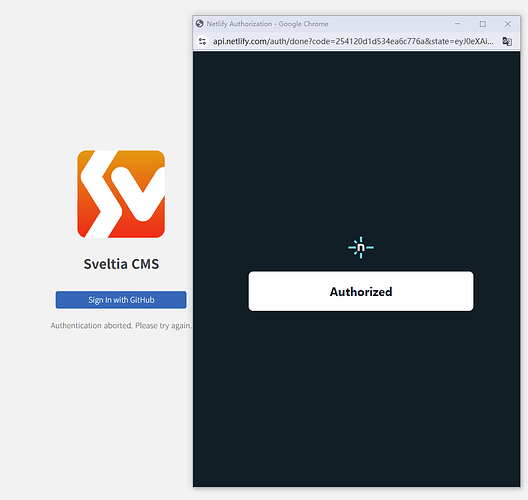
Task: Click the empty title bar space beside minimize
Action: tap(387, 24)
